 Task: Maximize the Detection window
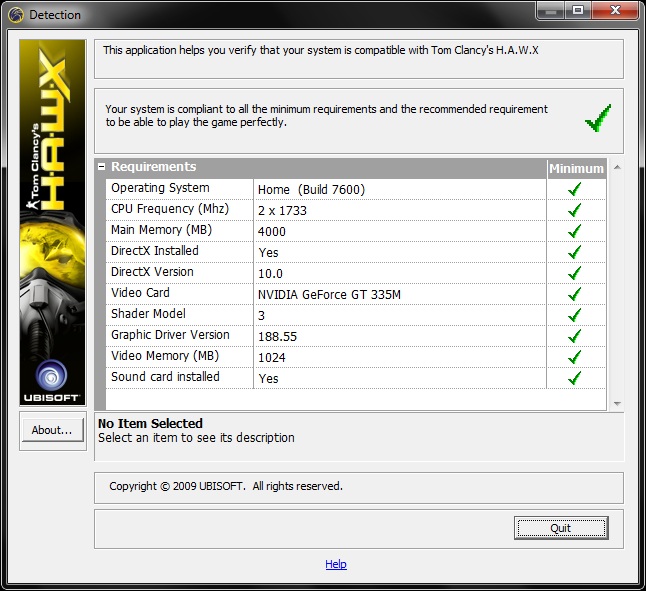[x=578, y=11]
